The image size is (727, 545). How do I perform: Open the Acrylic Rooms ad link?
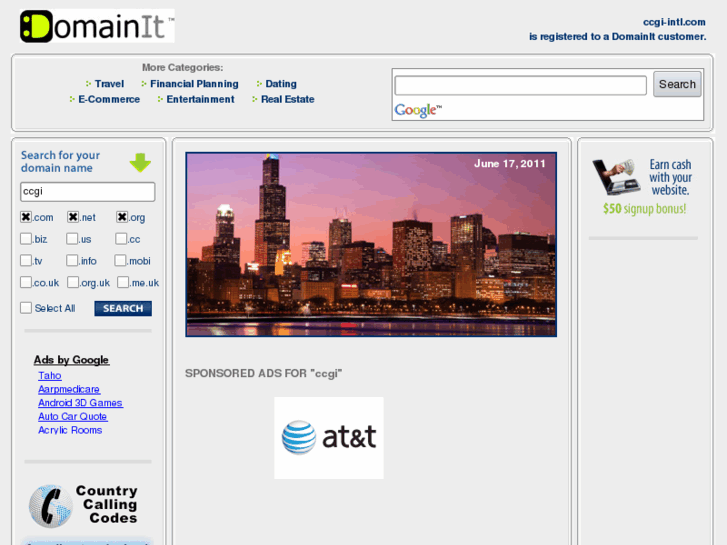[x=70, y=430]
